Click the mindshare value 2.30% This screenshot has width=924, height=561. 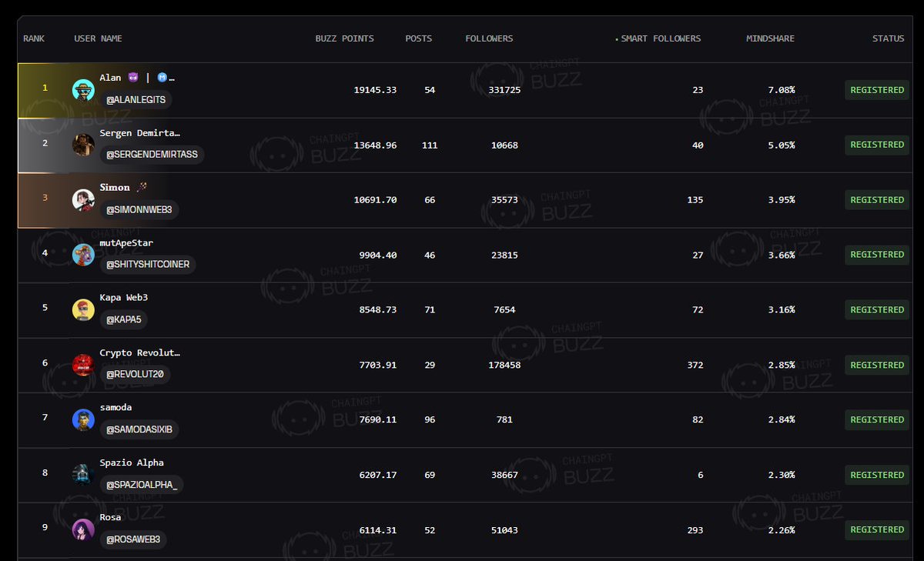(782, 475)
